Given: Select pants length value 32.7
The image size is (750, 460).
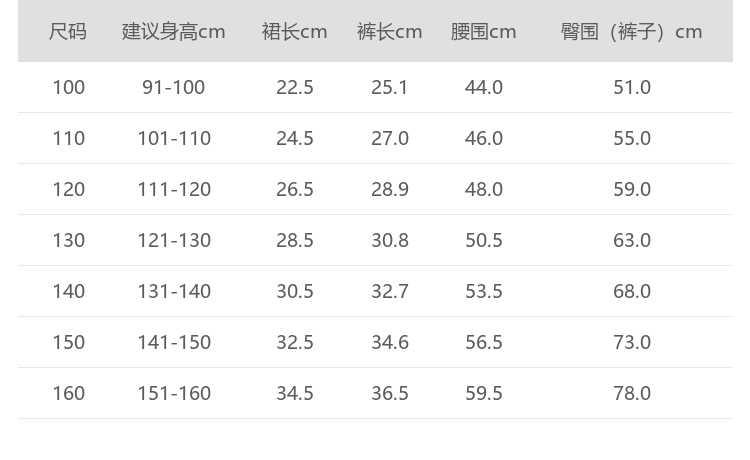Looking at the screenshot, I should pos(389,291).
